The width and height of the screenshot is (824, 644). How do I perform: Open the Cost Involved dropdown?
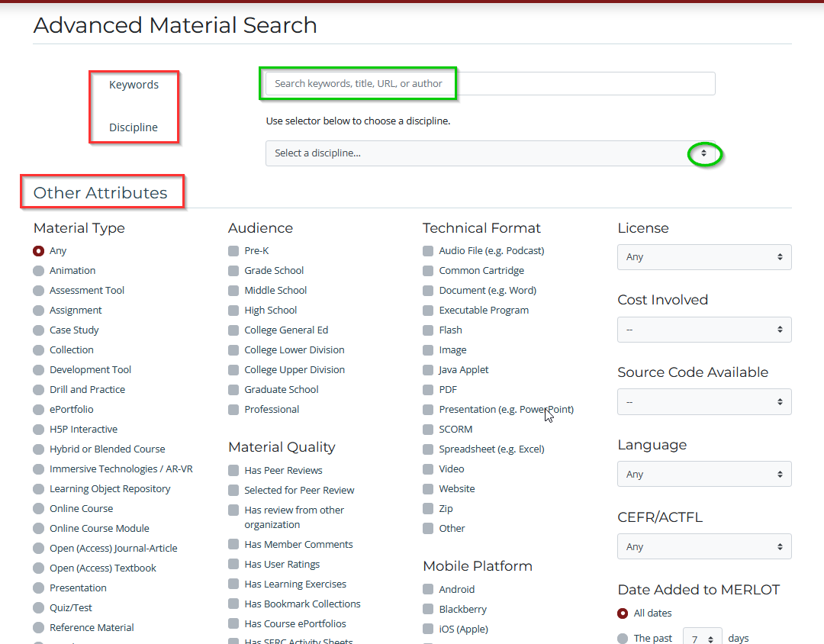703,330
